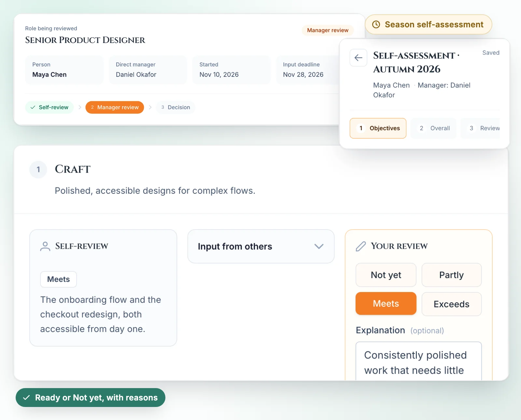The height and width of the screenshot is (420, 521).
Task: Select the Partly rating
Action: (x=451, y=275)
